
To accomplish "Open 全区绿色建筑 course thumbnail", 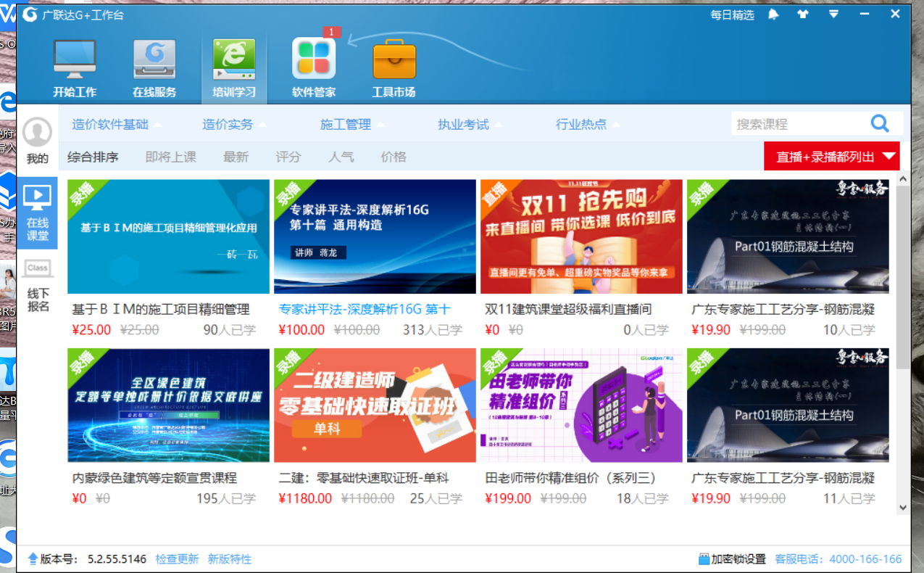I will (x=168, y=405).
